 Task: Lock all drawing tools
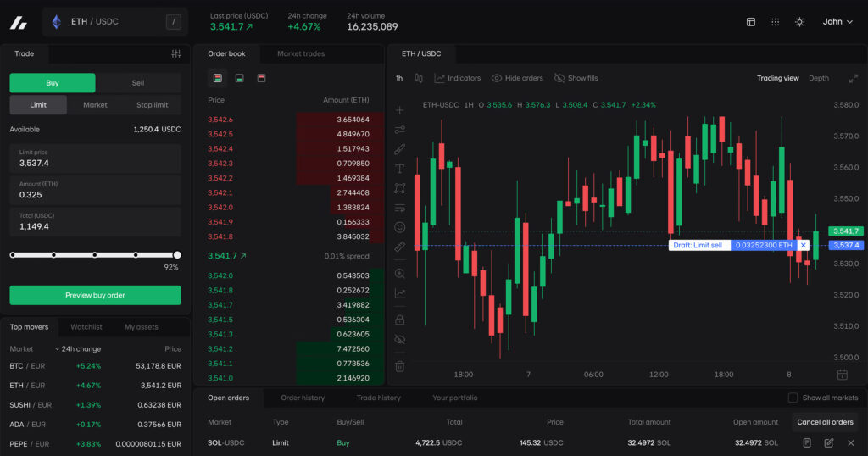[400, 320]
